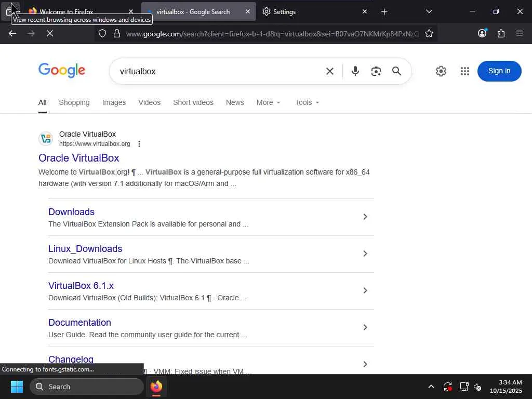Viewport: 532px width, 399px height.
Task: Click the https://www.virtualbox.org URL text
Action: 95,144
